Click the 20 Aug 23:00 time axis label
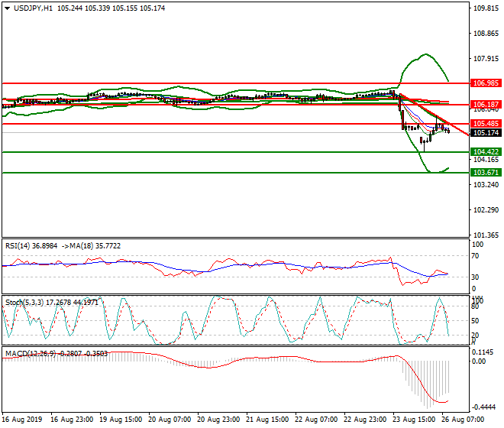Image resolution: width=504 pixels, height=428 pixels. 218,420
